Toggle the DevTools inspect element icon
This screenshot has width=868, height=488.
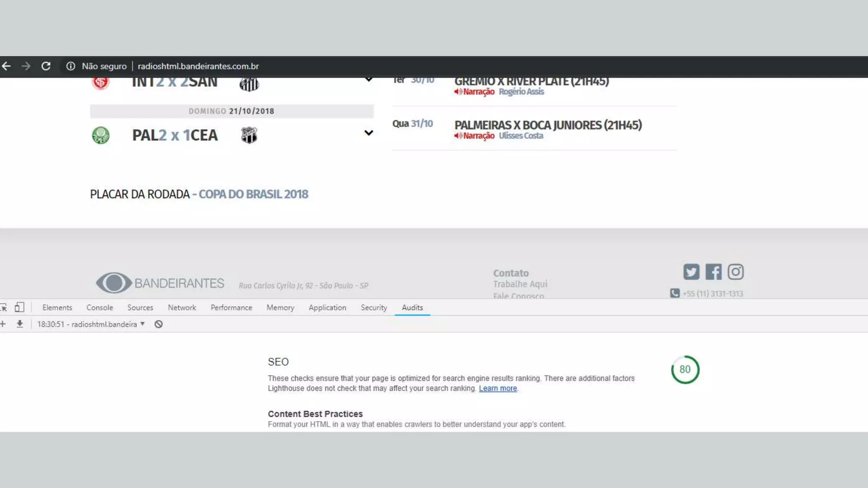pos(4,308)
